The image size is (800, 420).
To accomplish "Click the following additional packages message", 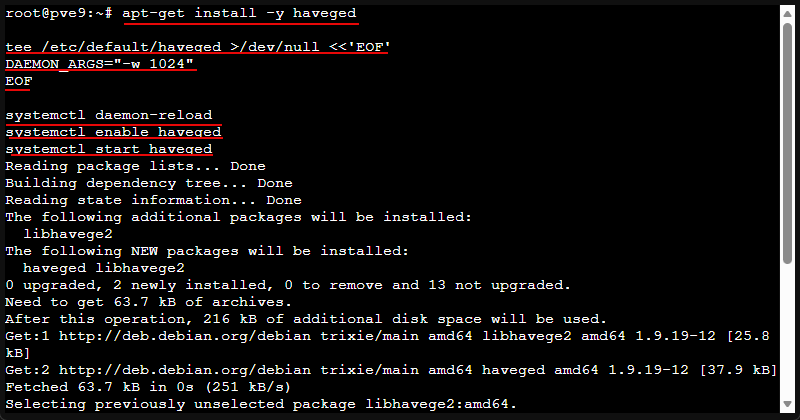I will [x=238, y=217].
